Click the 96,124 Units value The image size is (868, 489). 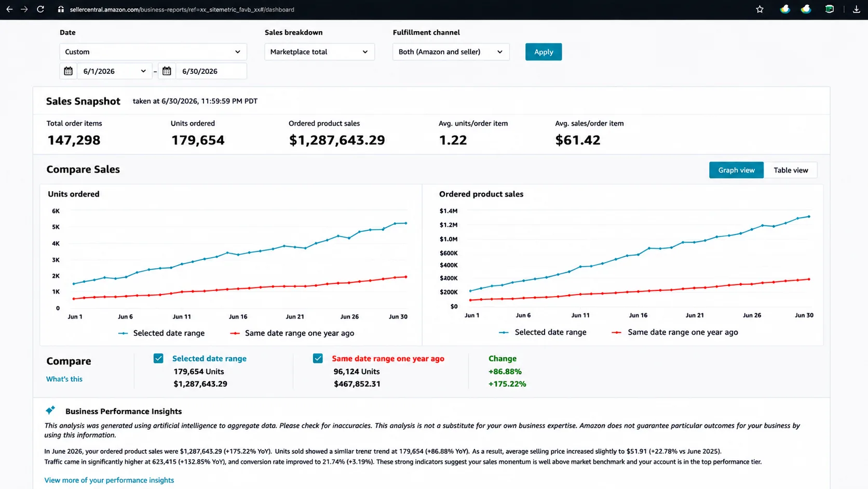click(357, 372)
